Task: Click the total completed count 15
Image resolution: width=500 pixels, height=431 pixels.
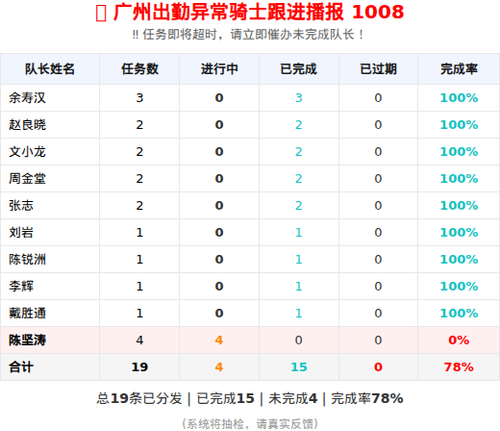Action: (x=299, y=367)
